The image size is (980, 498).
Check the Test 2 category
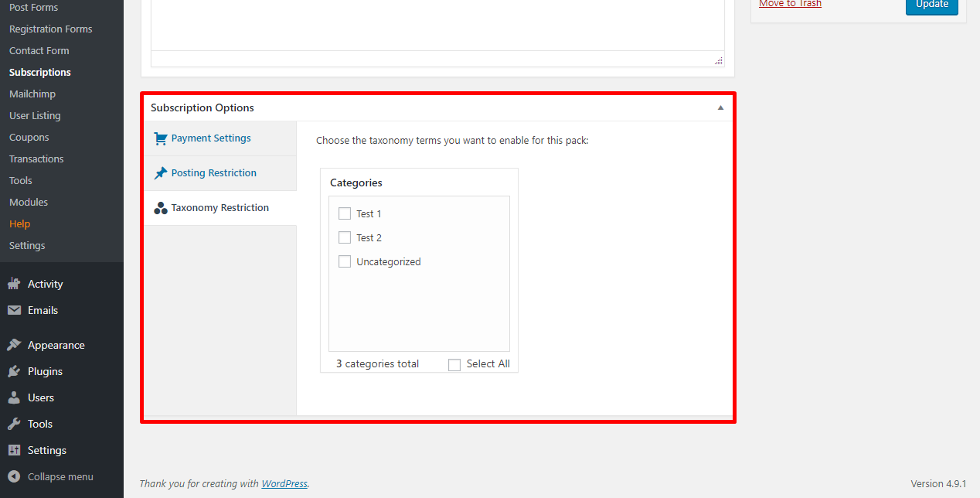pos(345,237)
